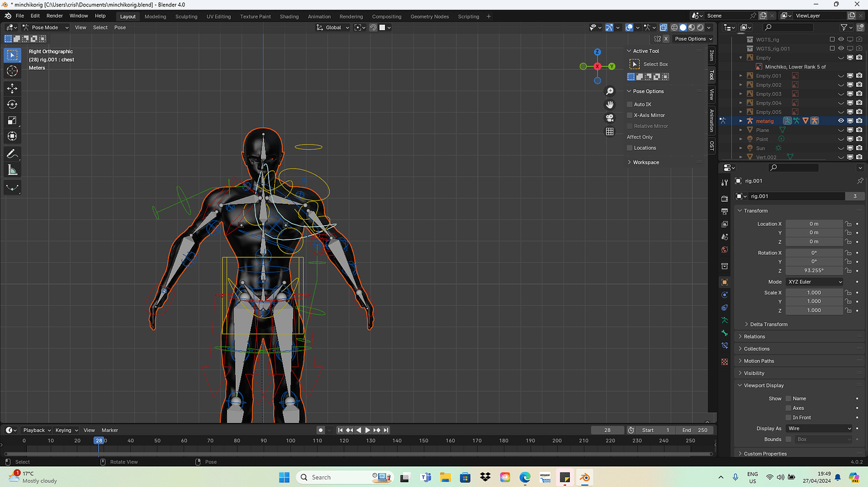Tick the In Front checkbox

pos(789,418)
